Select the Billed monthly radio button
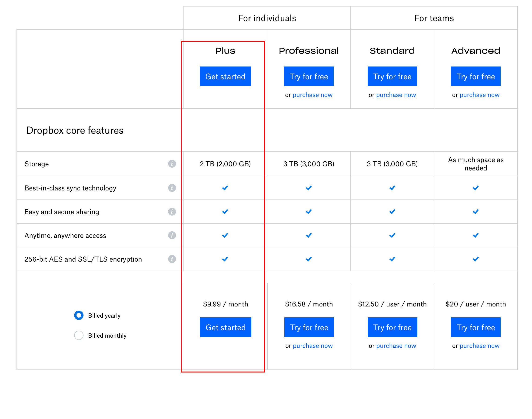Image resolution: width=532 pixels, height=419 pixels. point(79,335)
